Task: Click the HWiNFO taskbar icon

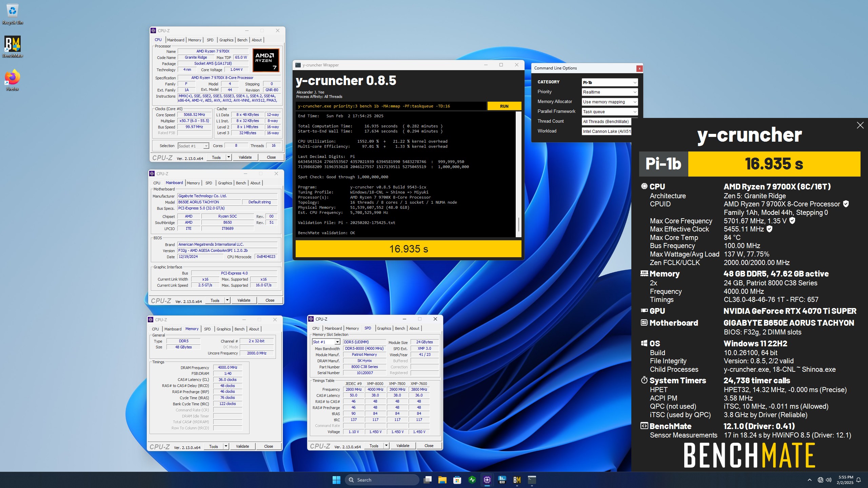Action: (x=502, y=480)
